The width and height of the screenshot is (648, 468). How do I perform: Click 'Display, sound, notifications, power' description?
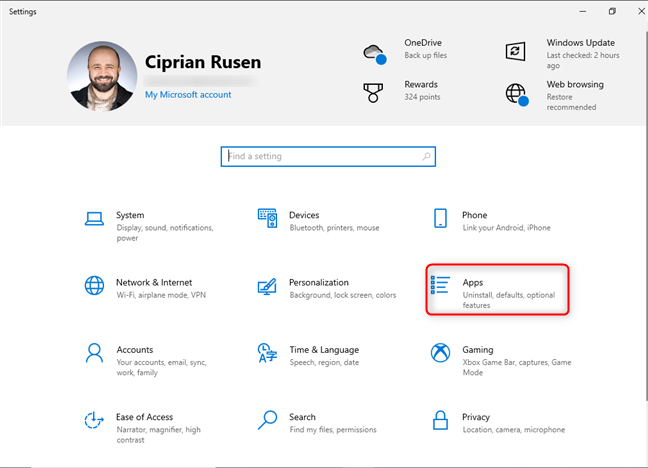pos(164,233)
